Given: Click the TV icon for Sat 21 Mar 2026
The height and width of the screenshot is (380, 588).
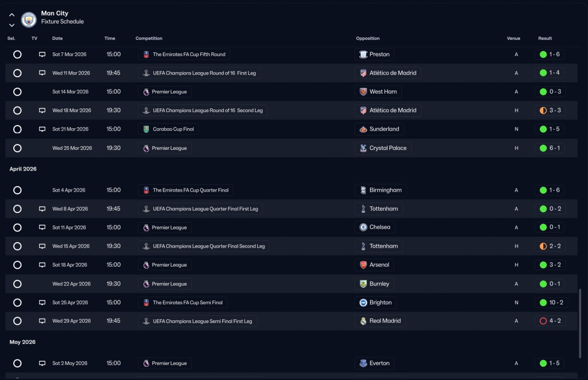Looking at the screenshot, I should 42,129.
